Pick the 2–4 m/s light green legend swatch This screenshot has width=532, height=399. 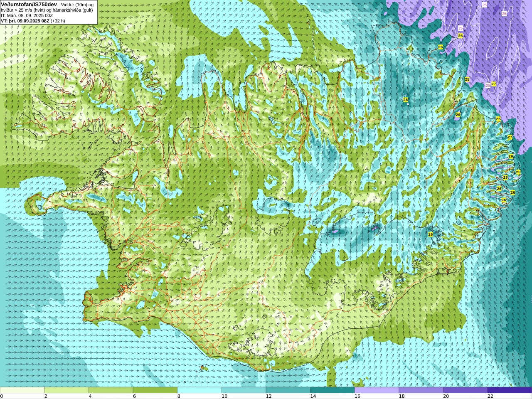click(66, 390)
